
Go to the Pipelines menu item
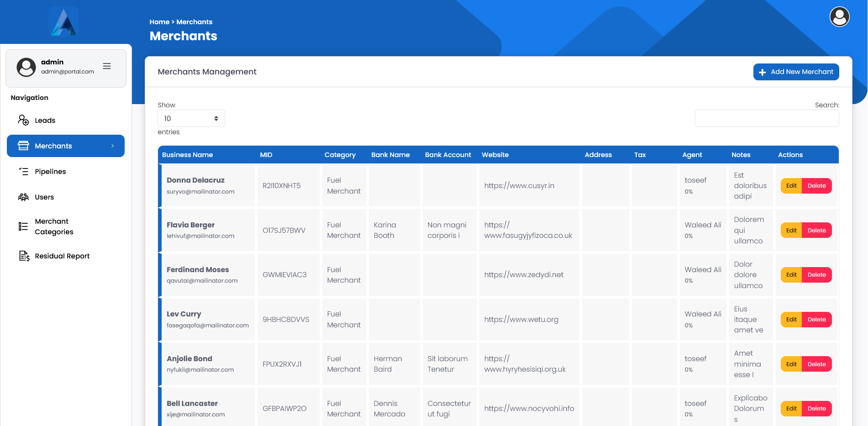pyautogui.click(x=50, y=171)
